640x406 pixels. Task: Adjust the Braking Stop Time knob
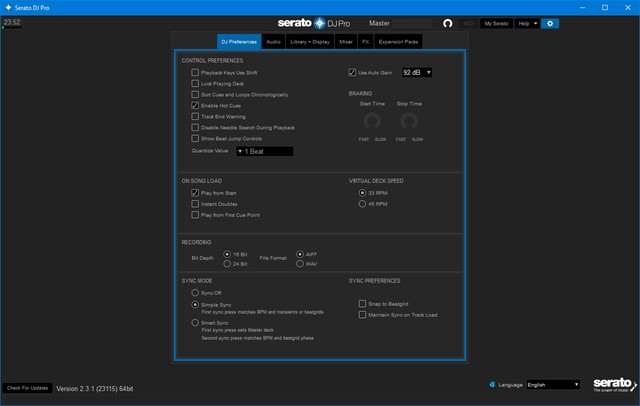coord(409,121)
